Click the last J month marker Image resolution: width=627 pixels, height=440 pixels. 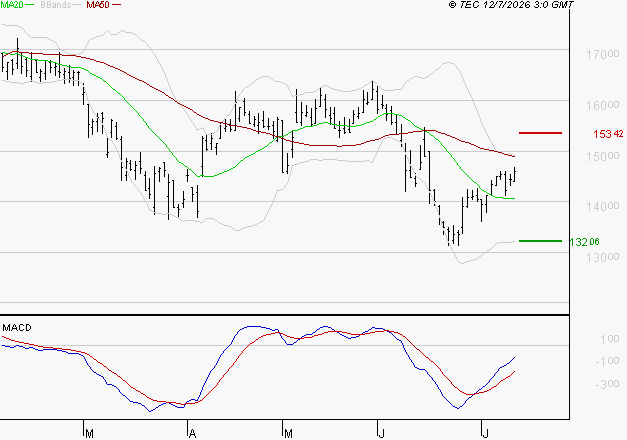coord(485,433)
